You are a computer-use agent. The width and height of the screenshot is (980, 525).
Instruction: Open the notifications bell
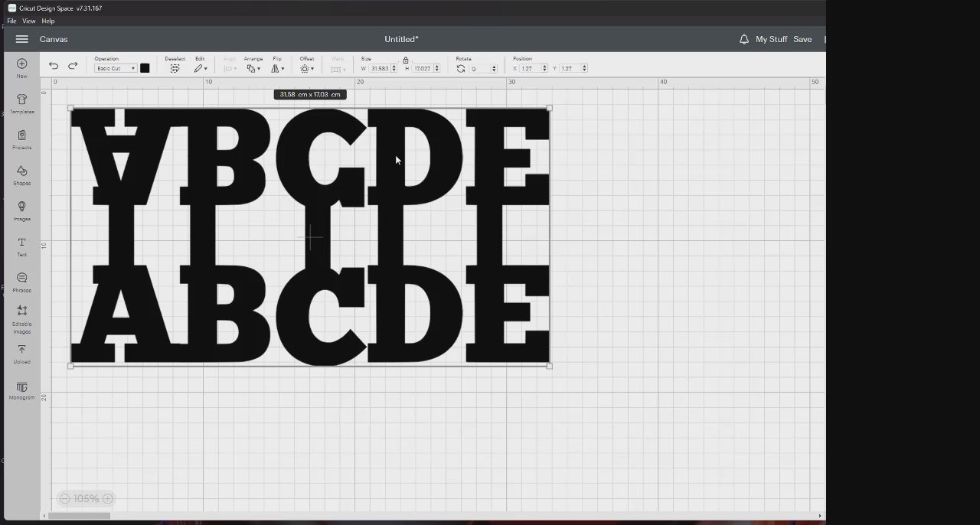click(743, 39)
